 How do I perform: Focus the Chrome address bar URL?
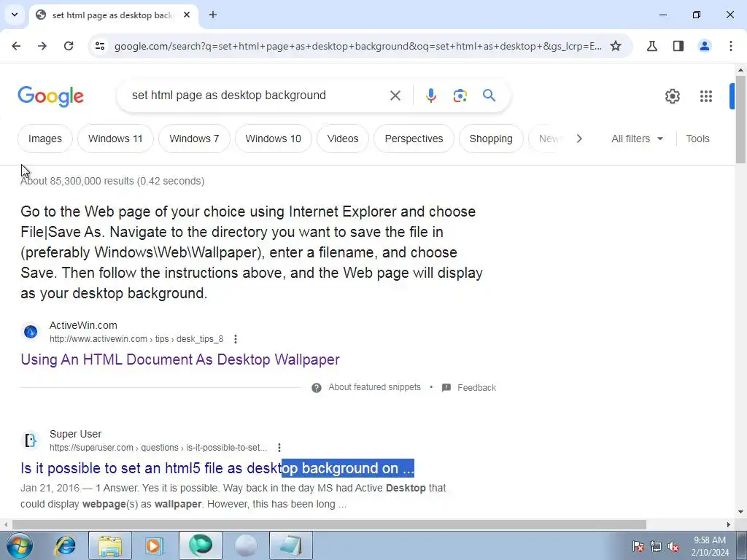tap(357, 46)
